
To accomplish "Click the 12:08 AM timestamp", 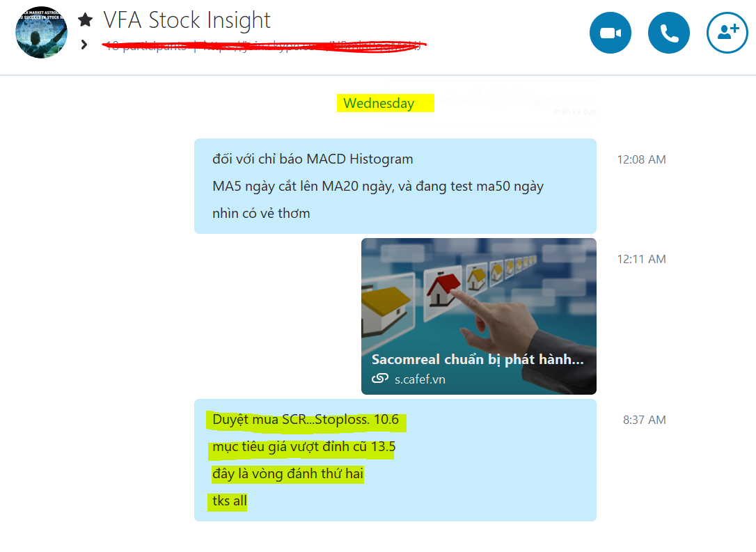I will [641, 159].
